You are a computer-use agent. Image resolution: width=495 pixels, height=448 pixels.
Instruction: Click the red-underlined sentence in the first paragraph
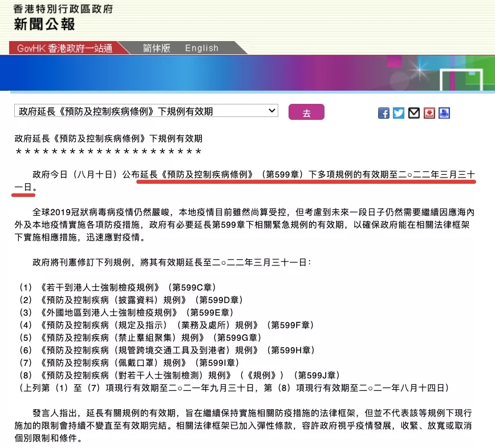(x=307, y=175)
